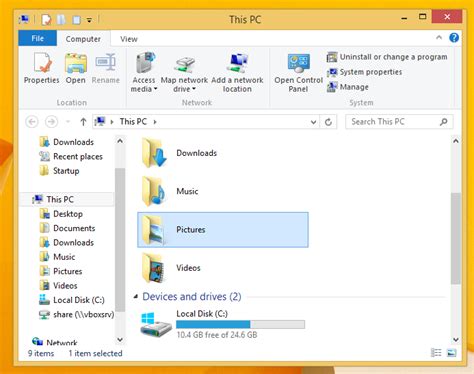Screen dimensions: 474x374
Task: Expand breadcrumb arrow after This PC
Action: 155,122
